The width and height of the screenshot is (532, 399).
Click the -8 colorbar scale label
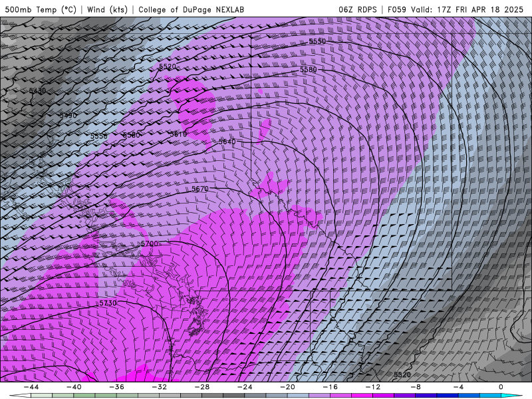pos(416,387)
